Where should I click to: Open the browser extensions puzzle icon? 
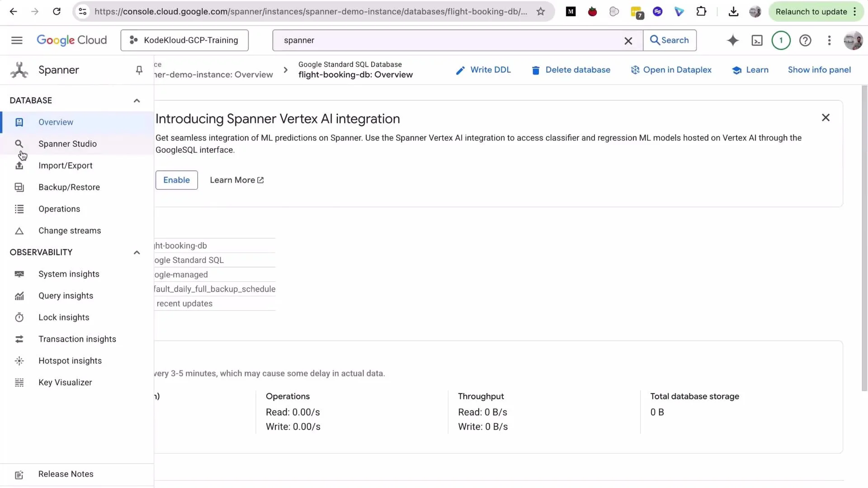[x=701, y=12]
